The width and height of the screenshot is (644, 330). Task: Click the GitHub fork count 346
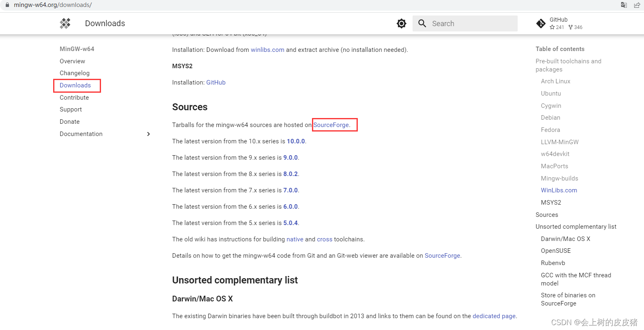click(575, 27)
